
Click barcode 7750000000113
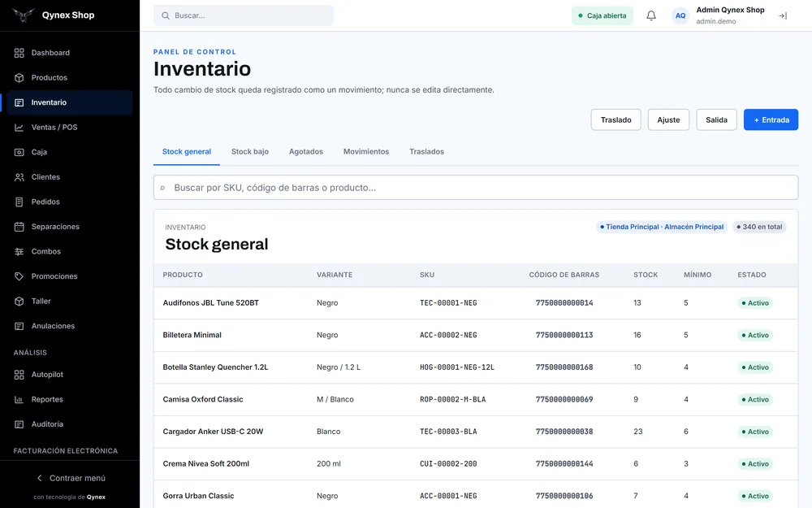click(x=564, y=336)
